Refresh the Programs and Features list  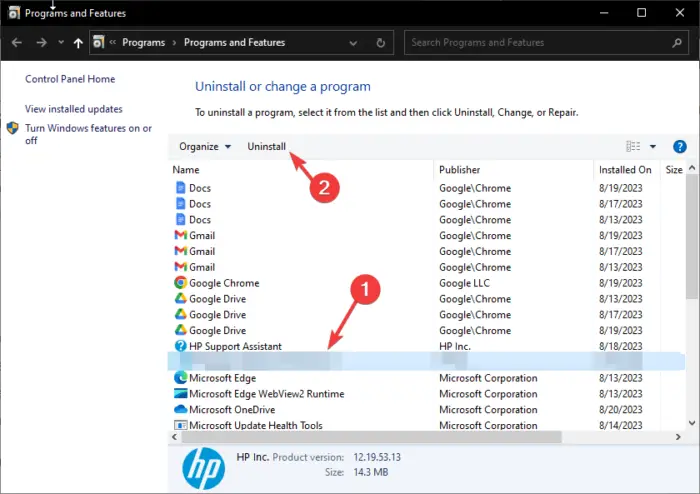pyautogui.click(x=380, y=43)
